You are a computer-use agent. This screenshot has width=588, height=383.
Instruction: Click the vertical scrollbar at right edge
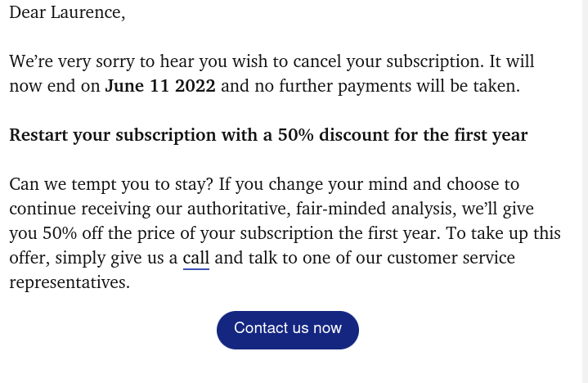[585, 191]
